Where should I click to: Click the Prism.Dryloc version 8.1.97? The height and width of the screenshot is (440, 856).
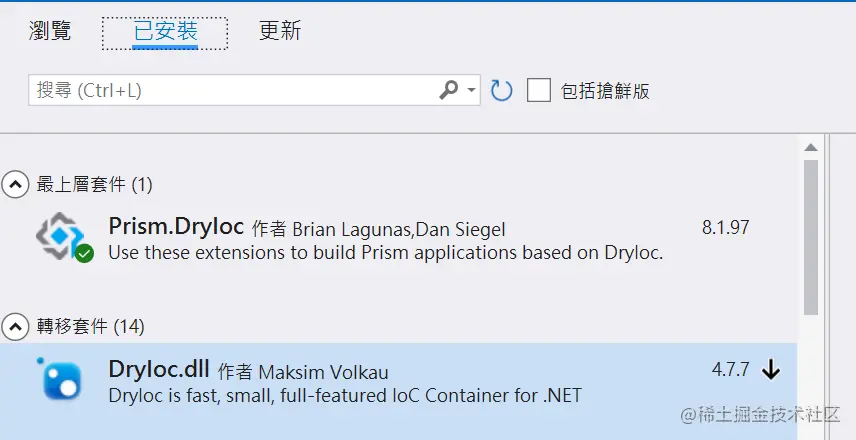(725, 227)
